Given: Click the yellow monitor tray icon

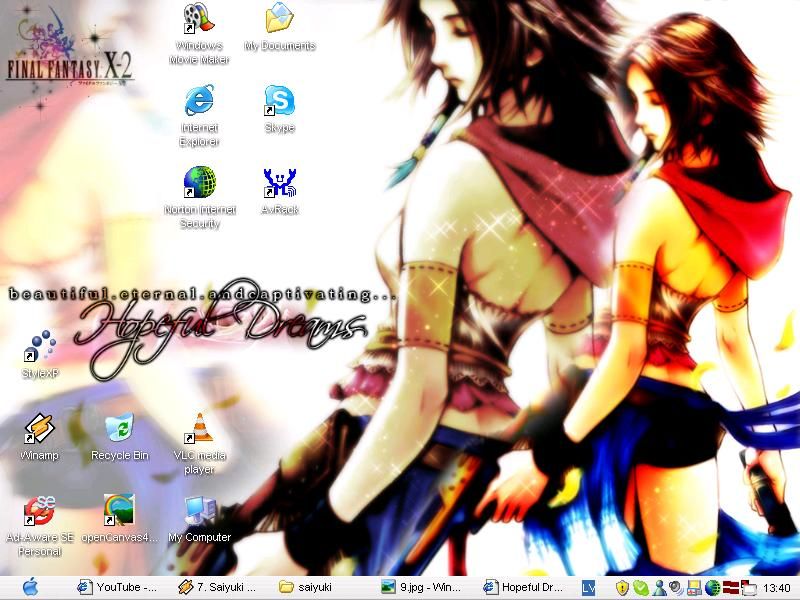Looking at the screenshot, I should tap(693, 588).
